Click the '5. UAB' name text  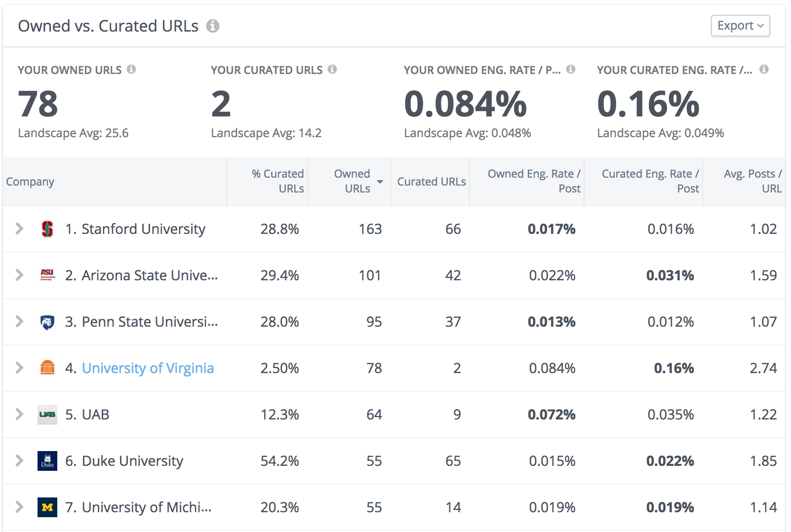pyautogui.click(x=87, y=415)
